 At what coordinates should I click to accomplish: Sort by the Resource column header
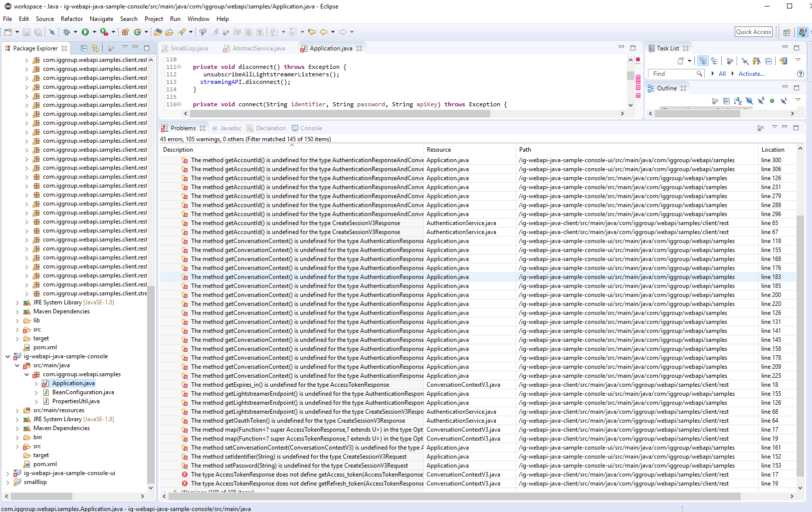[x=439, y=150]
